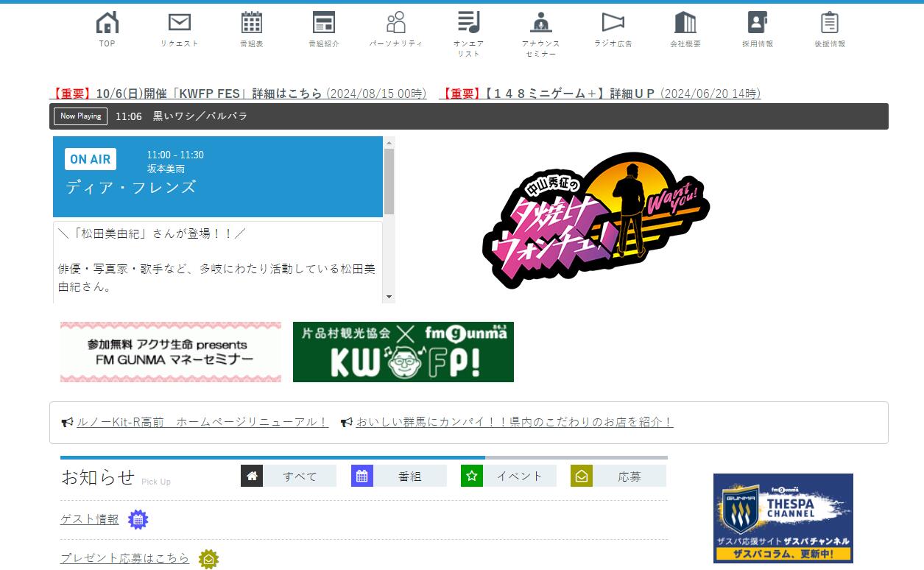Viewport: 924px width, 570px height.
Task: Select the イベント news filter tab
Action: coord(509,476)
